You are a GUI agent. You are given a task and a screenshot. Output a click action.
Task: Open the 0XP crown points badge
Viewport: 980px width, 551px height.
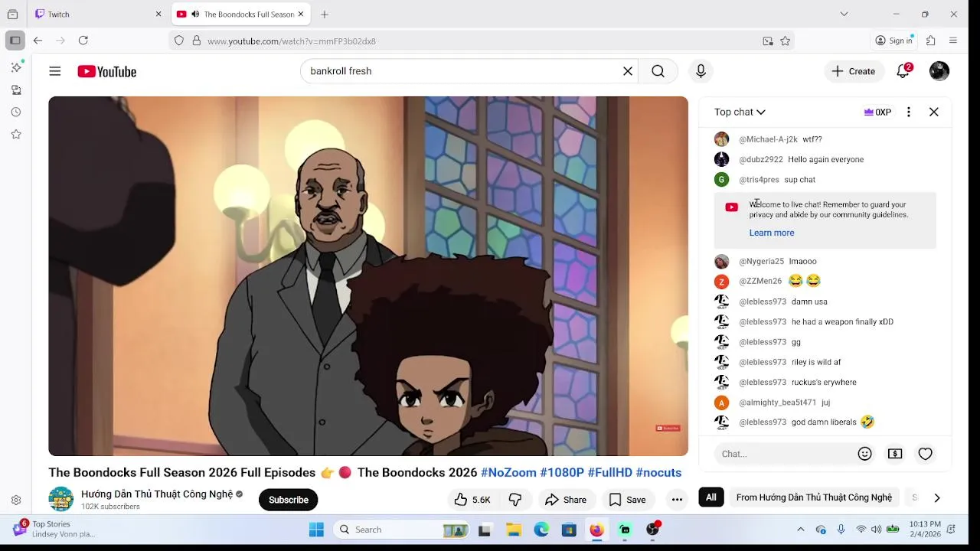tap(877, 112)
